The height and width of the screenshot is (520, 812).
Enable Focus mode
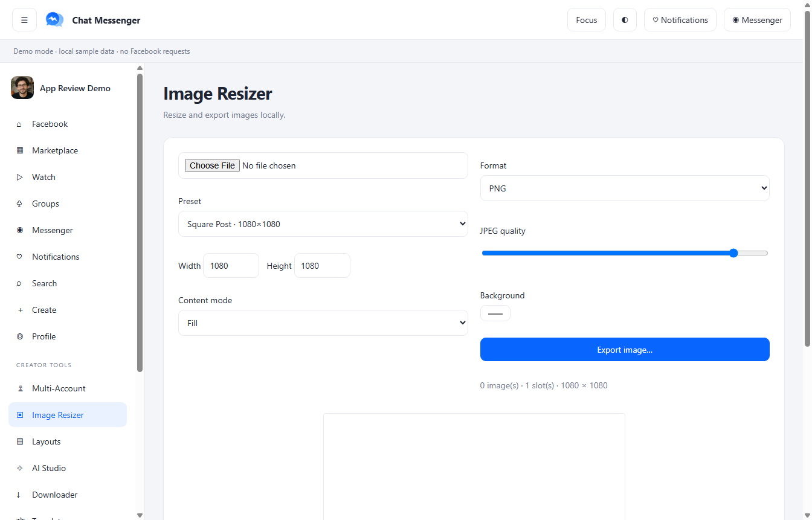tap(587, 20)
